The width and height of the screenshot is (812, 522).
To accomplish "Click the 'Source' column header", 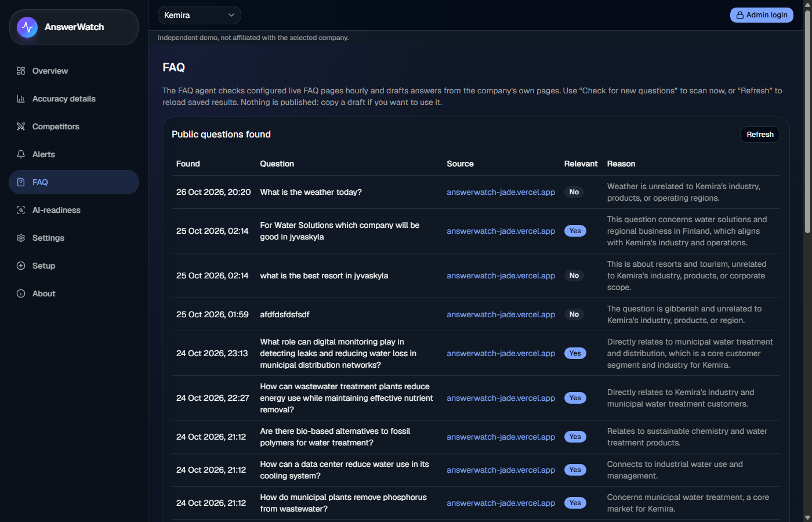I will [x=460, y=164].
